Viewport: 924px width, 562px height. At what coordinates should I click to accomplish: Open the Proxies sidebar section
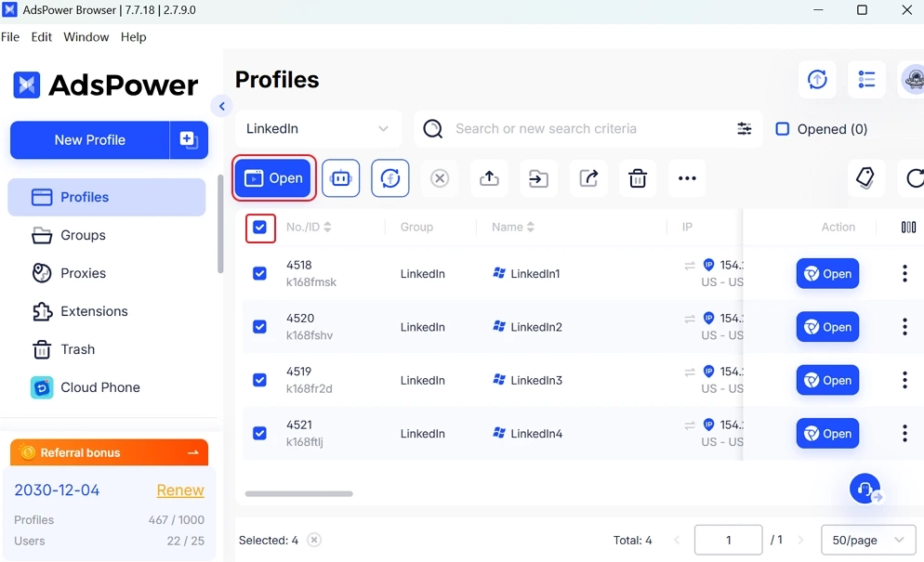point(83,273)
